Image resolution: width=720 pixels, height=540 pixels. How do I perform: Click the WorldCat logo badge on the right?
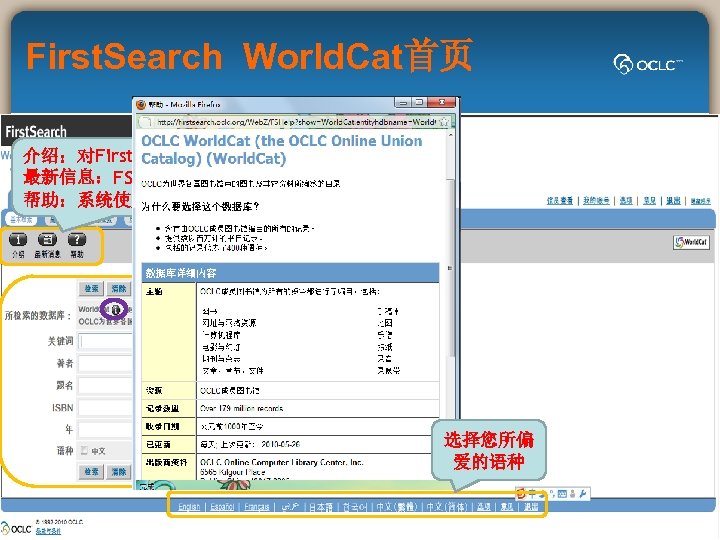691,242
